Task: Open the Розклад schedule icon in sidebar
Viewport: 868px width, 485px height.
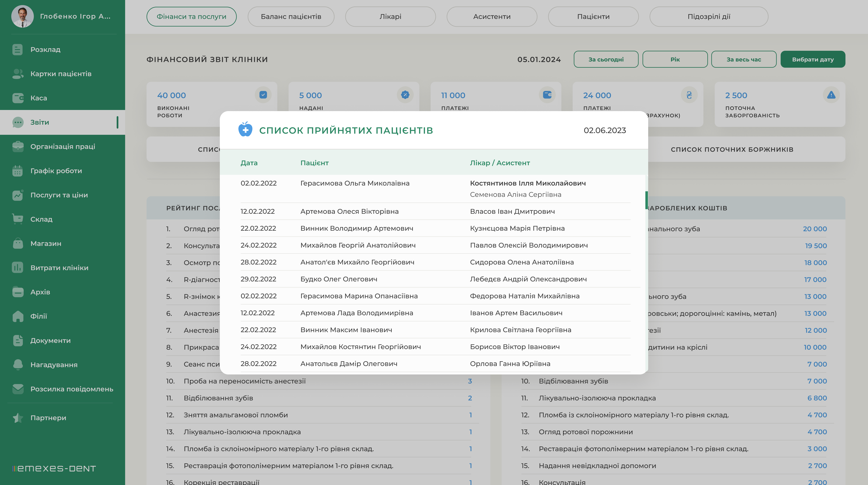Action: (x=17, y=50)
